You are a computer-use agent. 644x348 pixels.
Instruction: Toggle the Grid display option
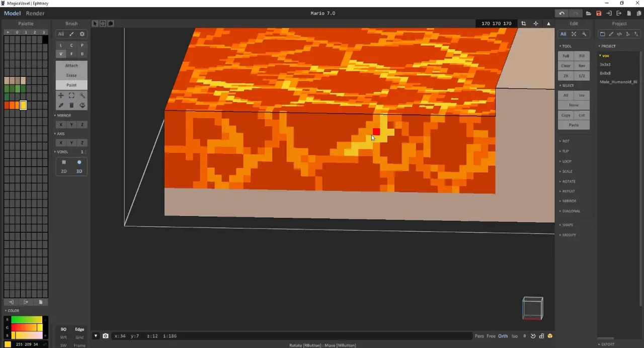coord(79,337)
